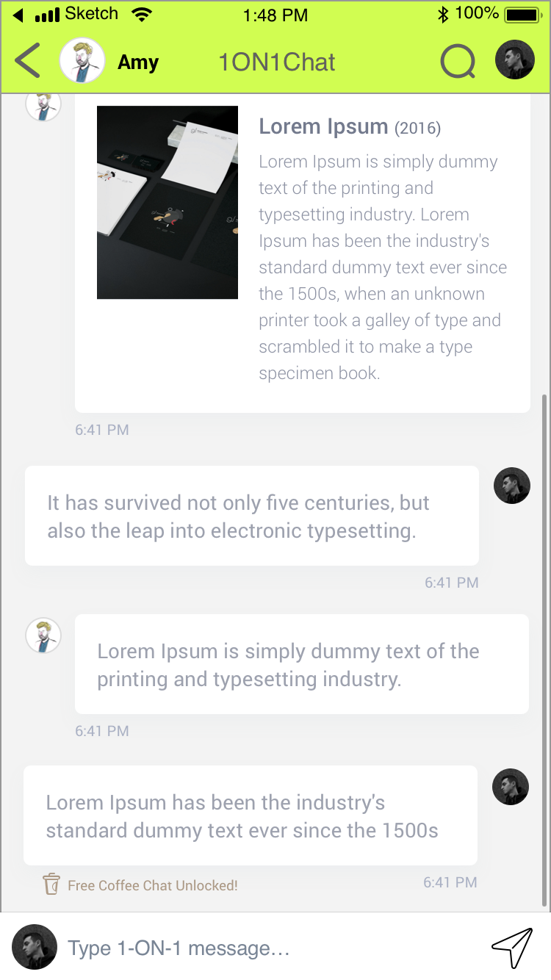Tap sender avatar beside 'printing and typesetting' message
This screenshot has width=551, height=980.
(43, 635)
